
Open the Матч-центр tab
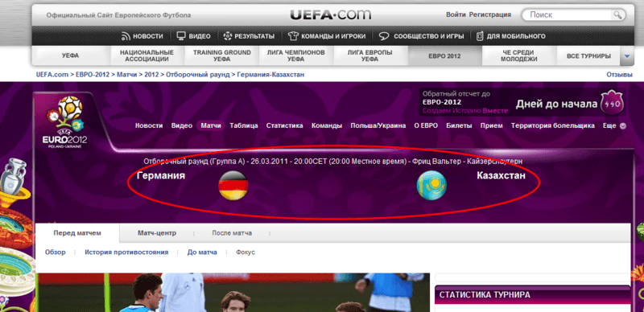(157, 233)
